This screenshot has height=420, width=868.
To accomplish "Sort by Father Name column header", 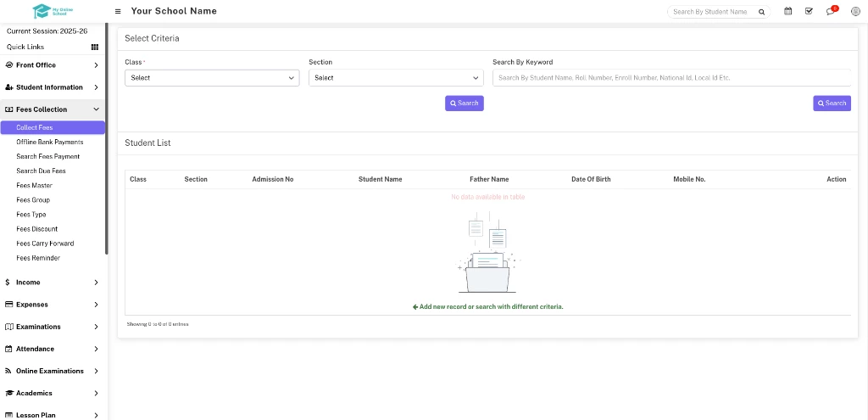I will pyautogui.click(x=489, y=179).
